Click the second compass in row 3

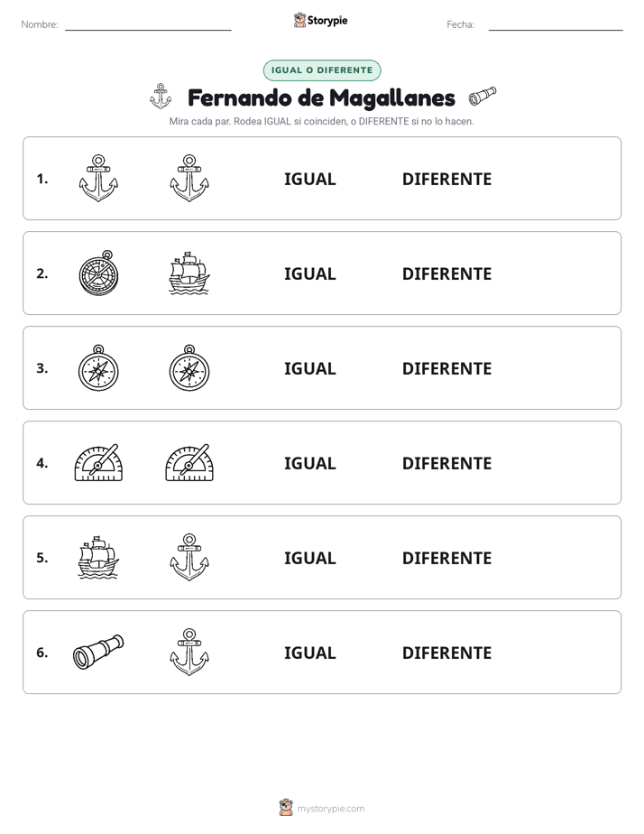(189, 368)
